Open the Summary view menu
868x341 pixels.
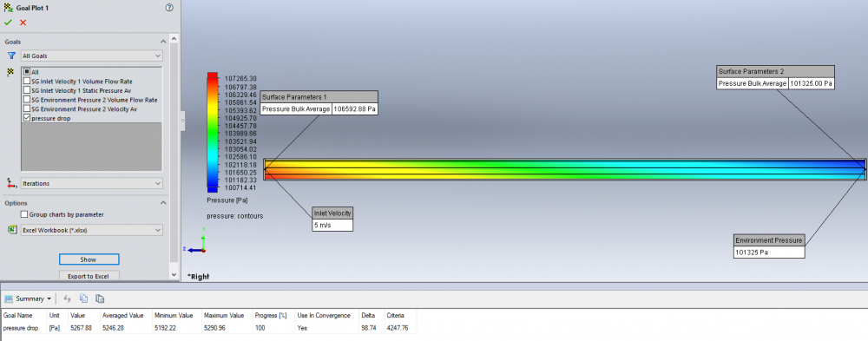click(29, 298)
